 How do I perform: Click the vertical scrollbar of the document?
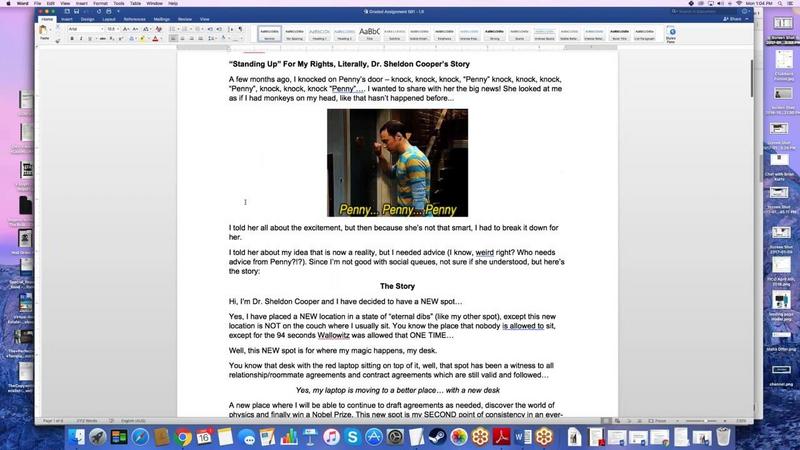752,79
